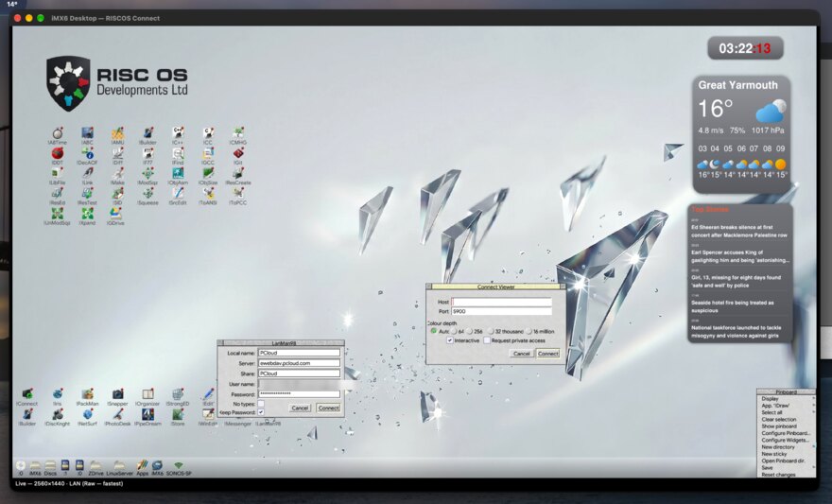This screenshot has width=832, height=504.
Task: Click the Host field in Connect Viewer
Action: click(501, 302)
